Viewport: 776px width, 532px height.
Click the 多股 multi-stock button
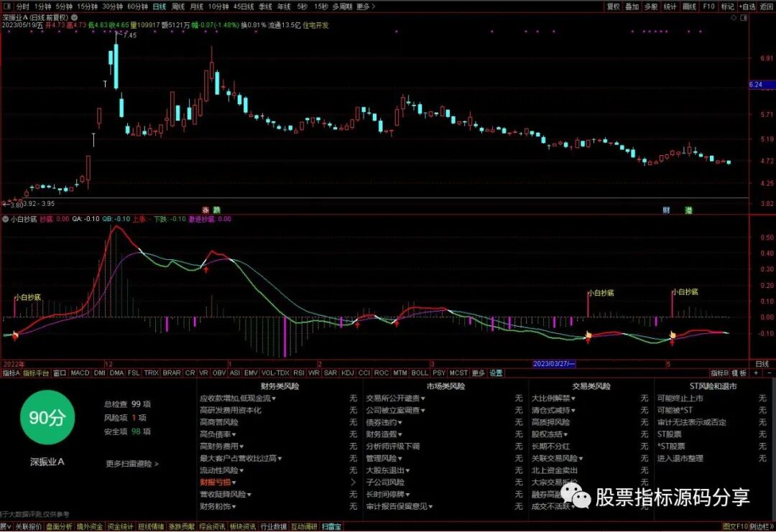point(651,6)
